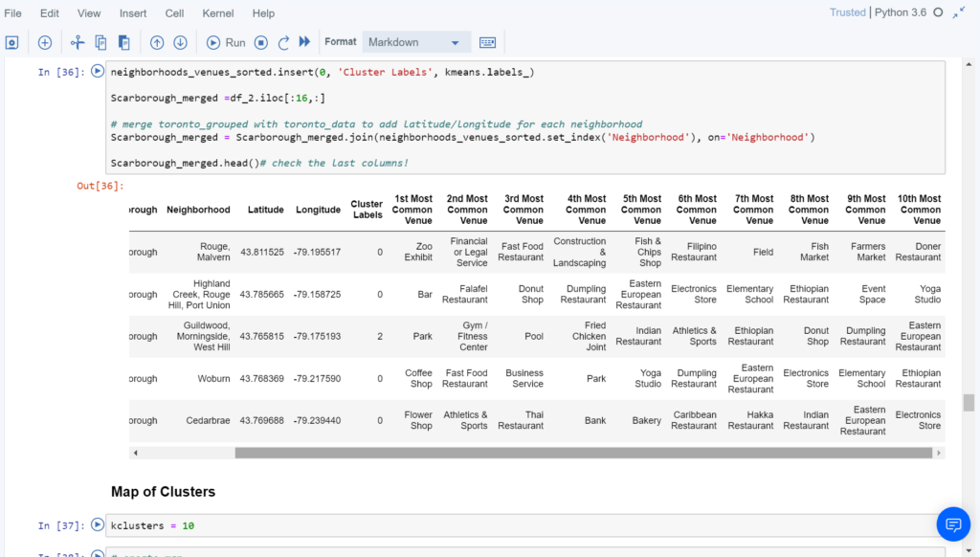This screenshot has width=980, height=557.
Task: Move the current cell down
Action: (179, 42)
